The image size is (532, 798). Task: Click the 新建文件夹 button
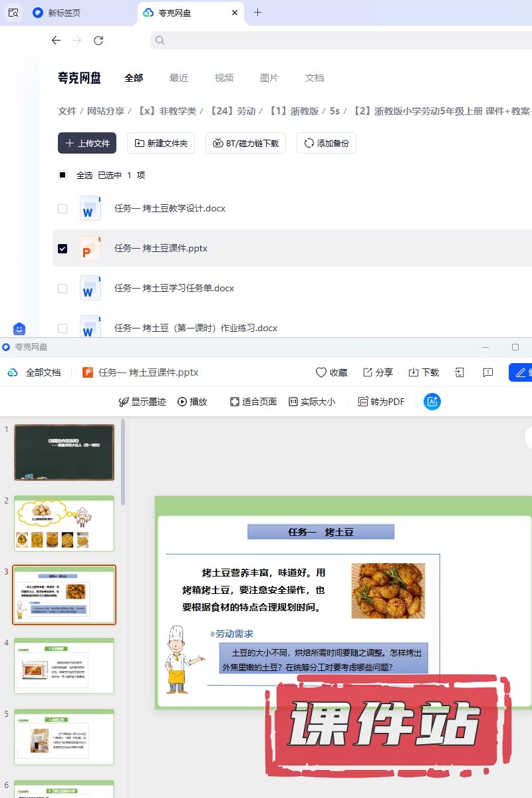[x=161, y=143]
